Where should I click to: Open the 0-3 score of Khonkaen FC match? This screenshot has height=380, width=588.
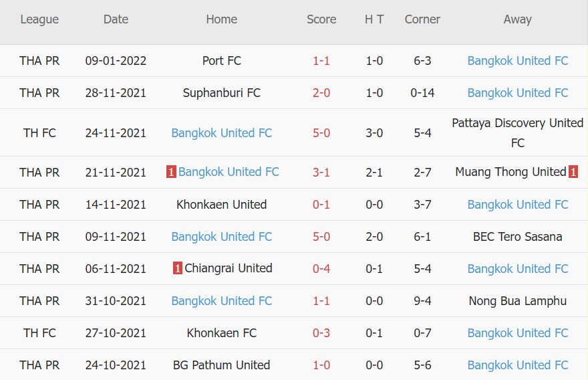pos(321,333)
